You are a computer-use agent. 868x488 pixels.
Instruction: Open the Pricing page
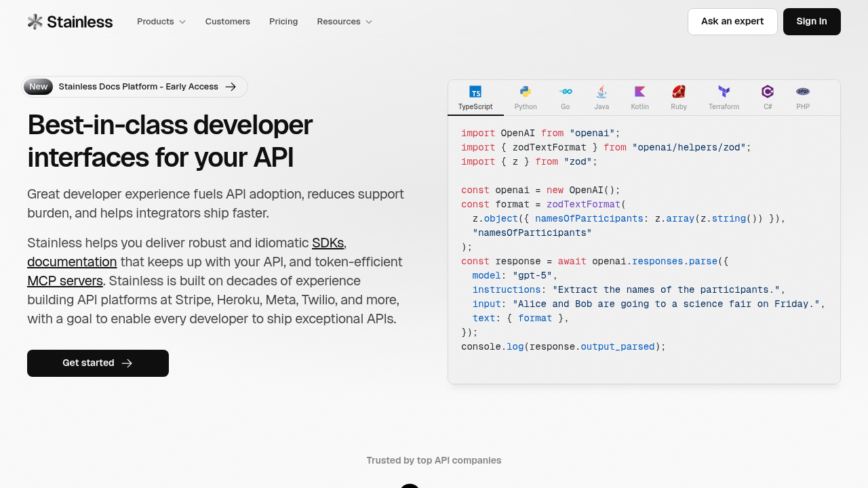point(283,22)
